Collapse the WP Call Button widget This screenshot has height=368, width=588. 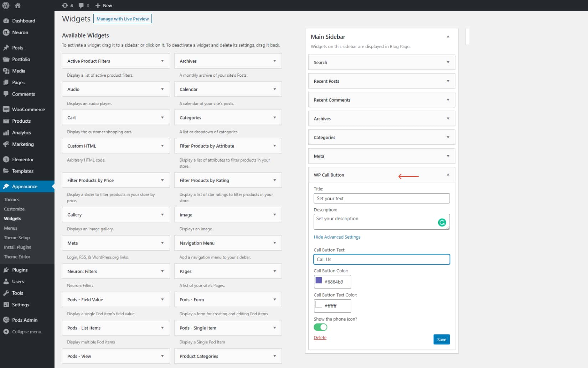[448, 175]
